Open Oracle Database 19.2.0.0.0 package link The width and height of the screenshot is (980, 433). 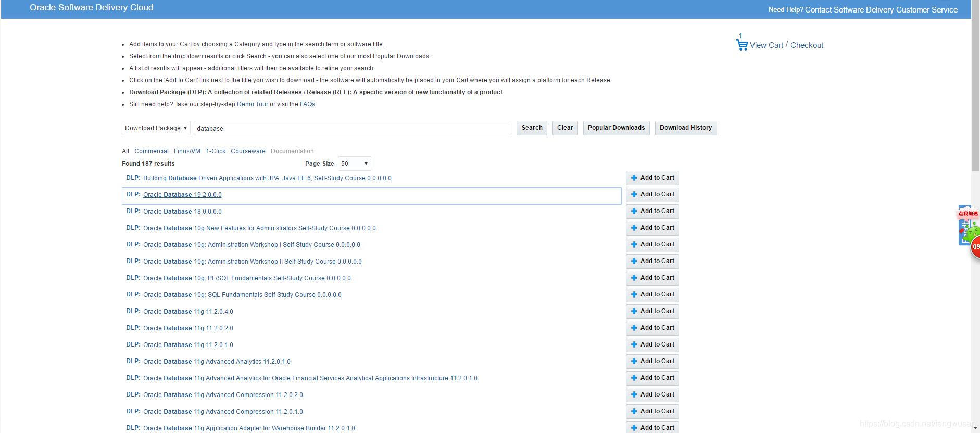[182, 195]
